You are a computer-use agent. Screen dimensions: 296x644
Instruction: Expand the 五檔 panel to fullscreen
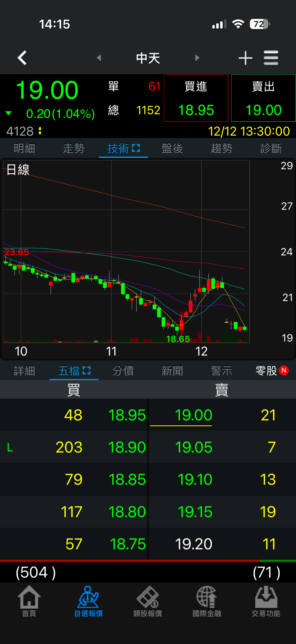coord(86,370)
